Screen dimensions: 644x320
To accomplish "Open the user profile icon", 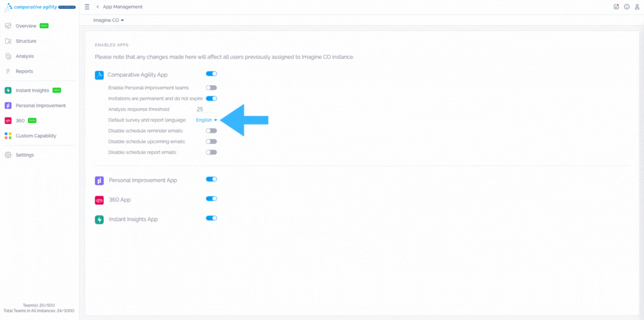I will coord(637,7).
